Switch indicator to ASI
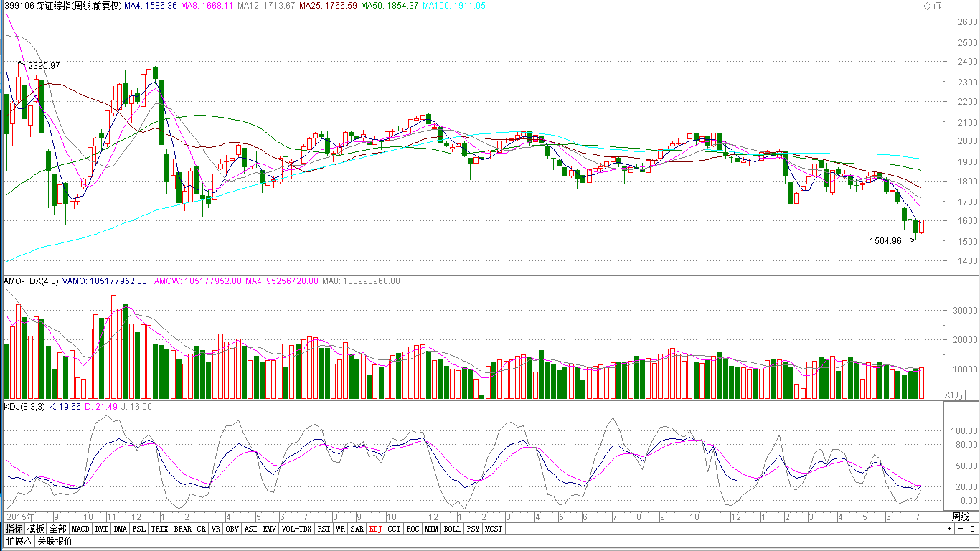The width and height of the screenshot is (980, 551). pyautogui.click(x=250, y=529)
